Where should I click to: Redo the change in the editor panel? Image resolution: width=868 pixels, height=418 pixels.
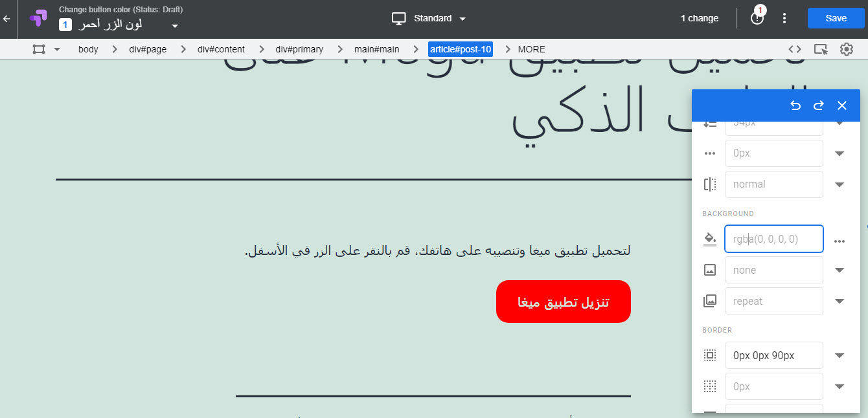pos(819,105)
